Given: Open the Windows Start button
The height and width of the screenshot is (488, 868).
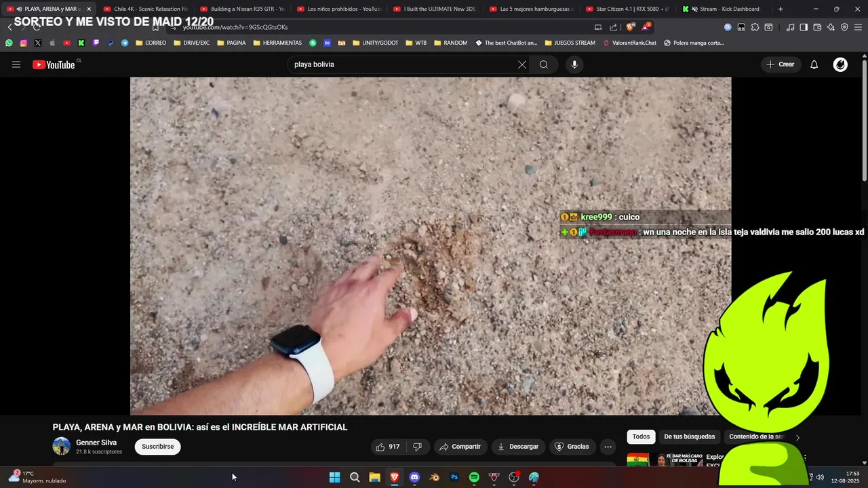Looking at the screenshot, I should [334, 477].
